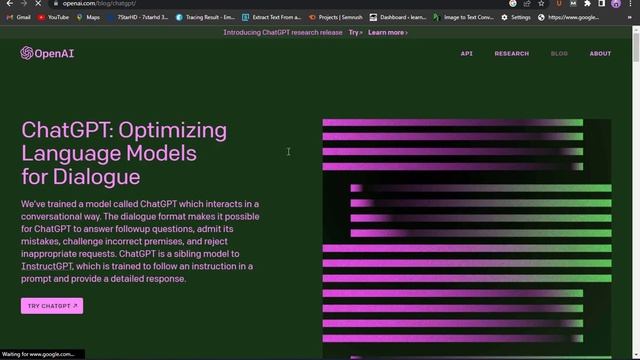Click the browser forward arrow
This screenshot has height=360, width=640.
click(x=24, y=3)
